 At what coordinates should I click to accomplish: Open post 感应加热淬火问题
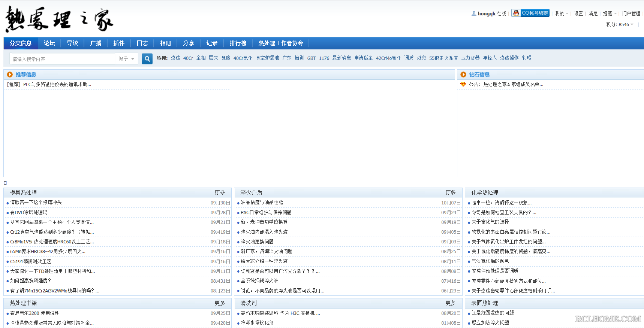coord(490,323)
